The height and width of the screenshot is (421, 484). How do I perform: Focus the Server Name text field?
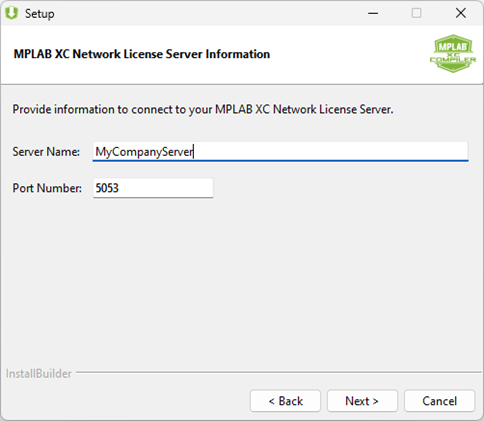(x=280, y=152)
